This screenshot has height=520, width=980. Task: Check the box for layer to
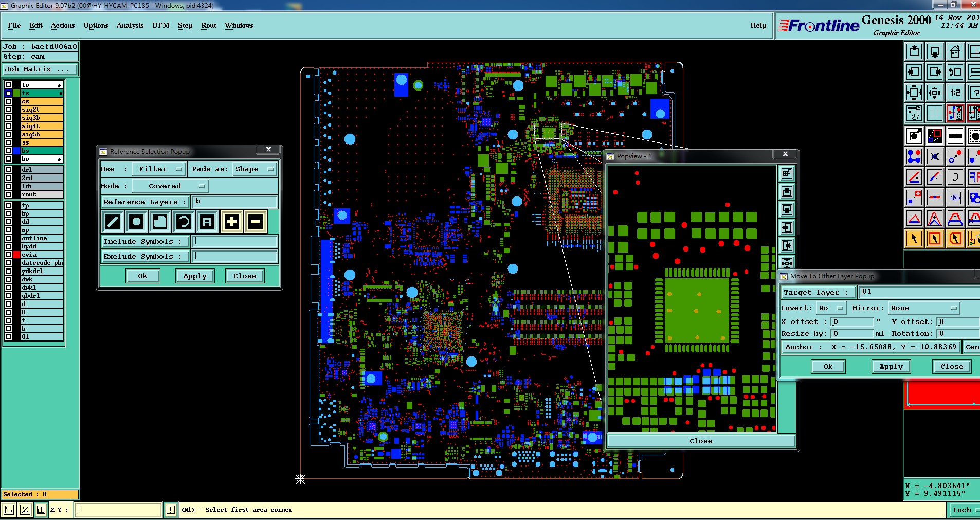coord(8,85)
